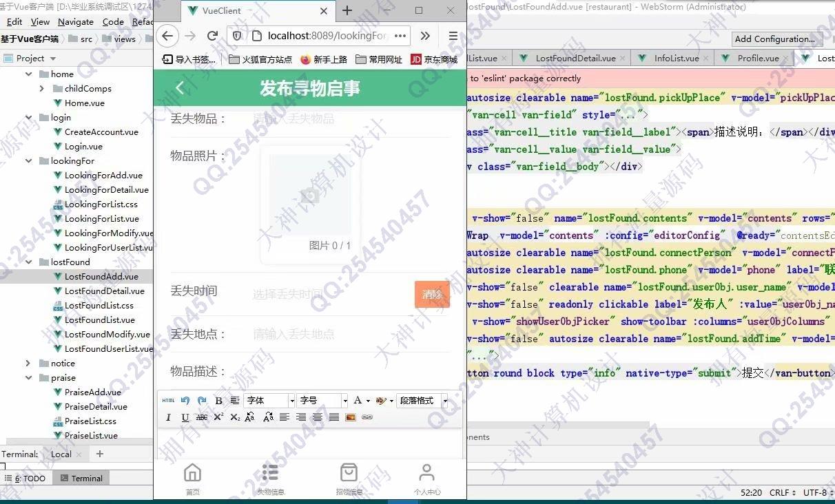Collapse the lostFound folder in the Project tree
The image size is (835, 504).
(28, 262)
